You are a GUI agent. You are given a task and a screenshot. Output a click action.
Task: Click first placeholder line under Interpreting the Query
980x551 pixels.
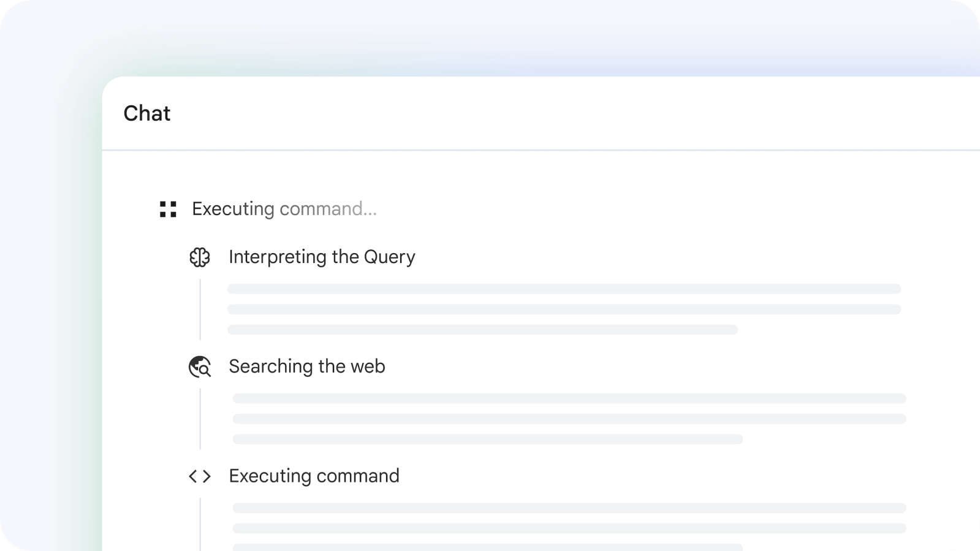pyautogui.click(x=564, y=289)
